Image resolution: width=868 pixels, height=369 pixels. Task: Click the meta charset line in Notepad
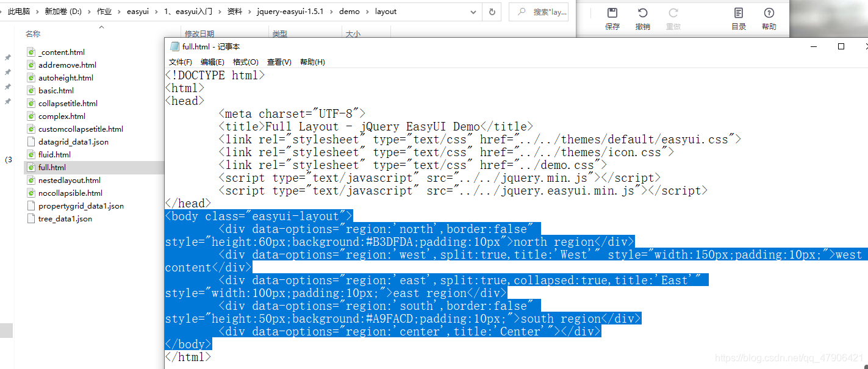[x=292, y=114]
